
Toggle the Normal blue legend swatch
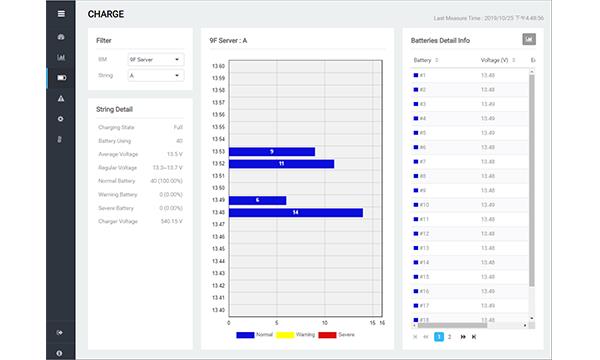pos(245,335)
